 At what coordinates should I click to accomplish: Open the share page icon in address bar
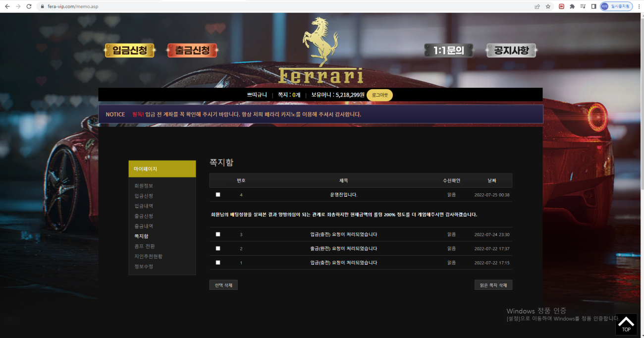coord(537,6)
